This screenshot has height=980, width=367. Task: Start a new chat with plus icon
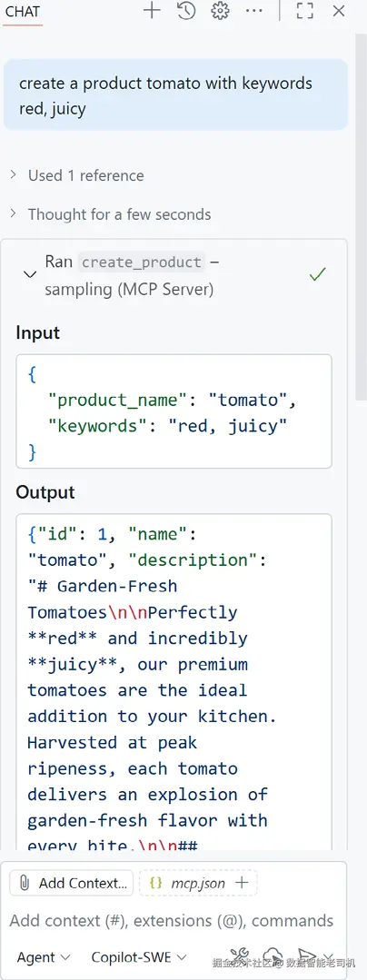[152, 11]
